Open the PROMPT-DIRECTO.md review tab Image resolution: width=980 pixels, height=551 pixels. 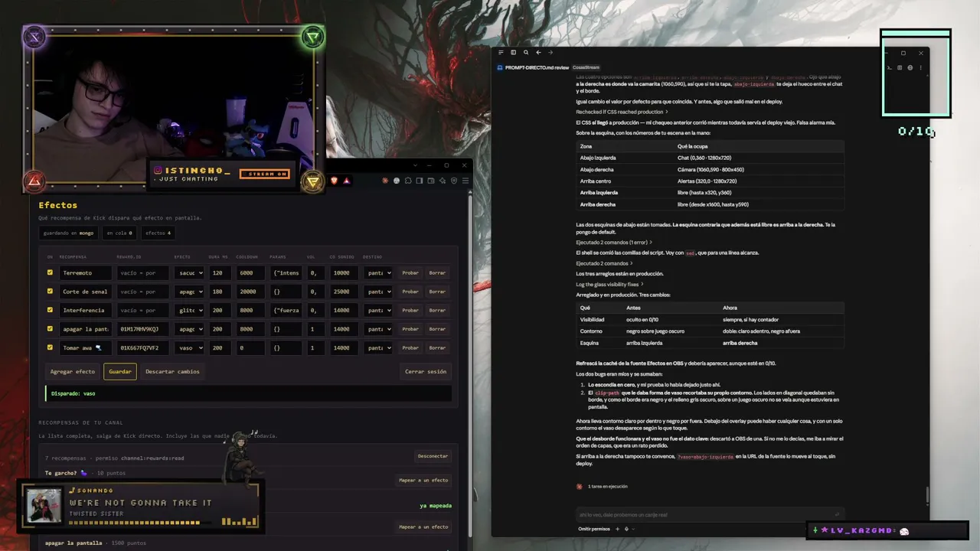click(x=537, y=67)
